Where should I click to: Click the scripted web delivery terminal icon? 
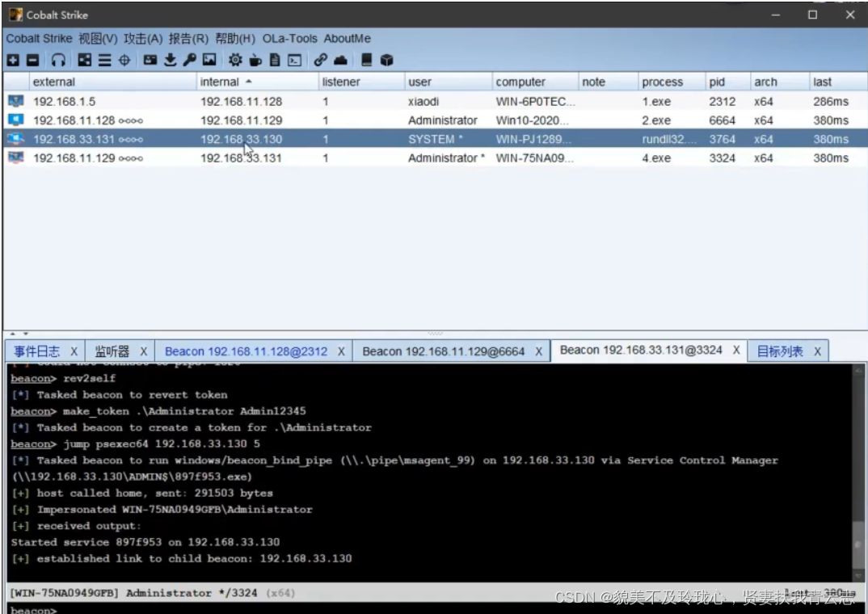[x=294, y=61]
